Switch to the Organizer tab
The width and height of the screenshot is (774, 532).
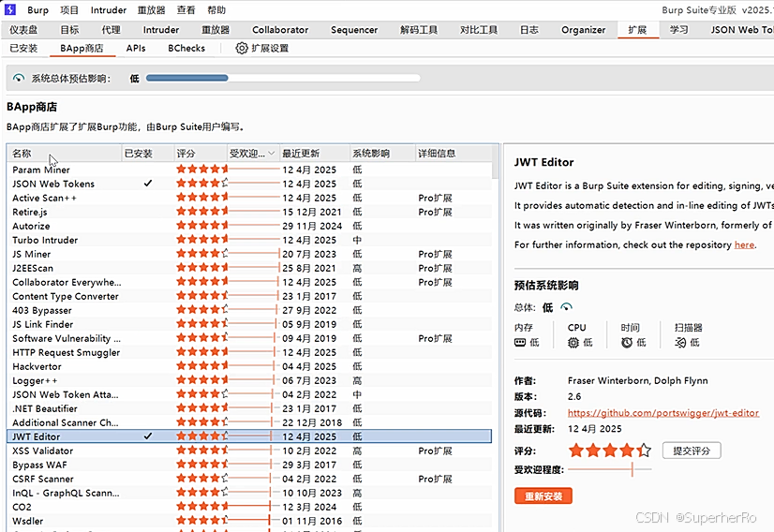coord(584,30)
